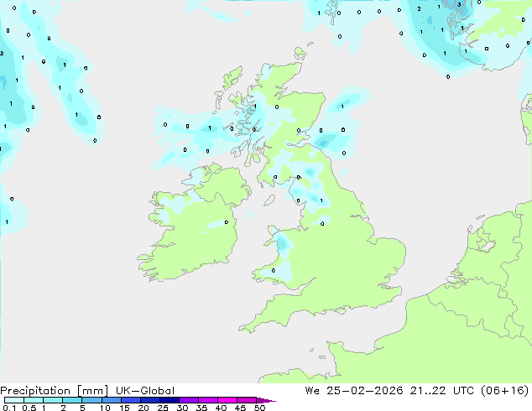Click the "50" legend scale label

[x=259, y=408]
